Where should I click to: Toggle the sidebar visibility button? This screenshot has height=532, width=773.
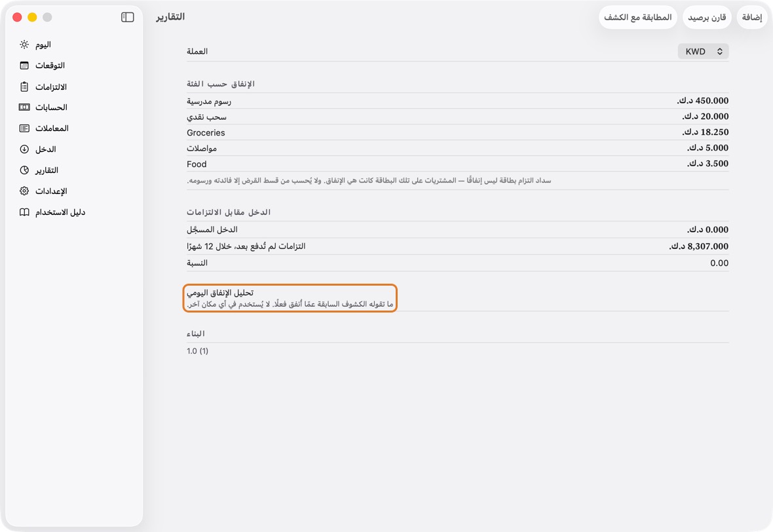tap(128, 17)
